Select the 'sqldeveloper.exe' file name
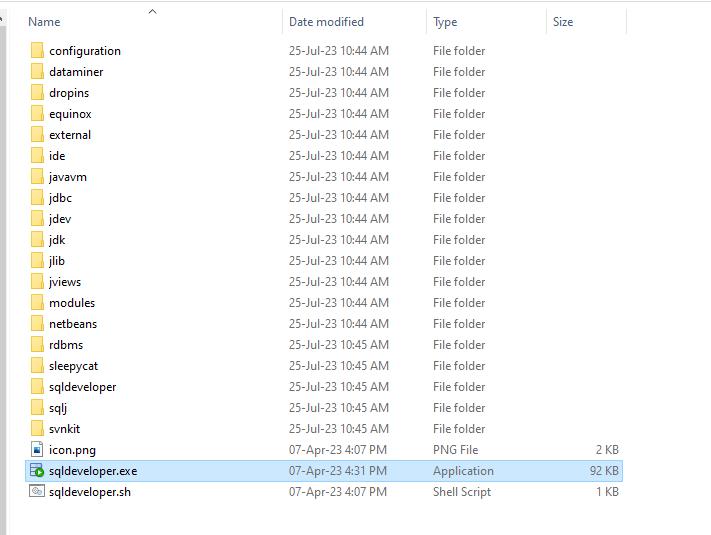The height and width of the screenshot is (535, 711). pyautogui.click(x=93, y=471)
